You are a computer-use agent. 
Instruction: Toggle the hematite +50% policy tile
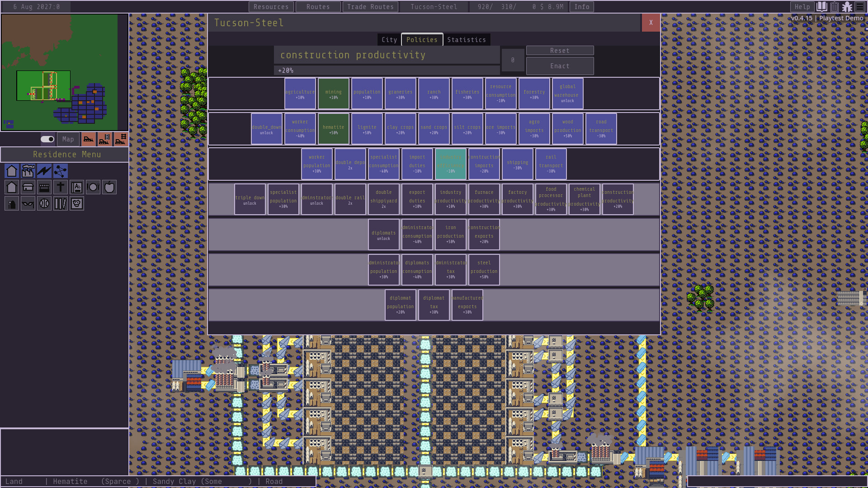tap(333, 128)
